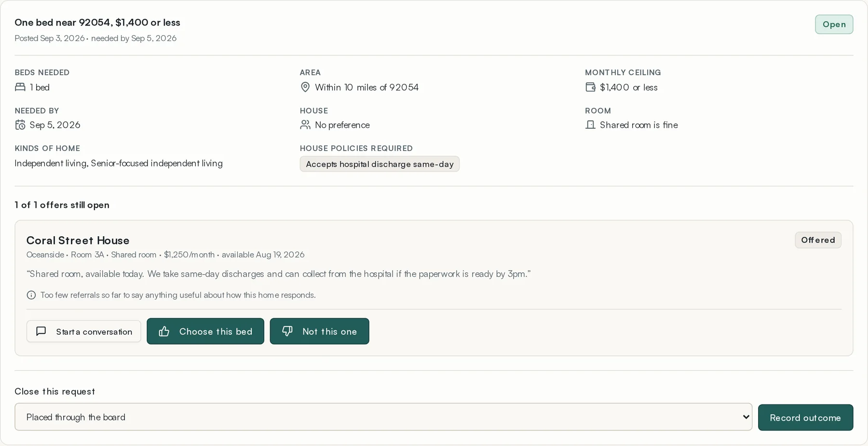
Task: Click the Coral Street House heading
Action: click(78, 240)
